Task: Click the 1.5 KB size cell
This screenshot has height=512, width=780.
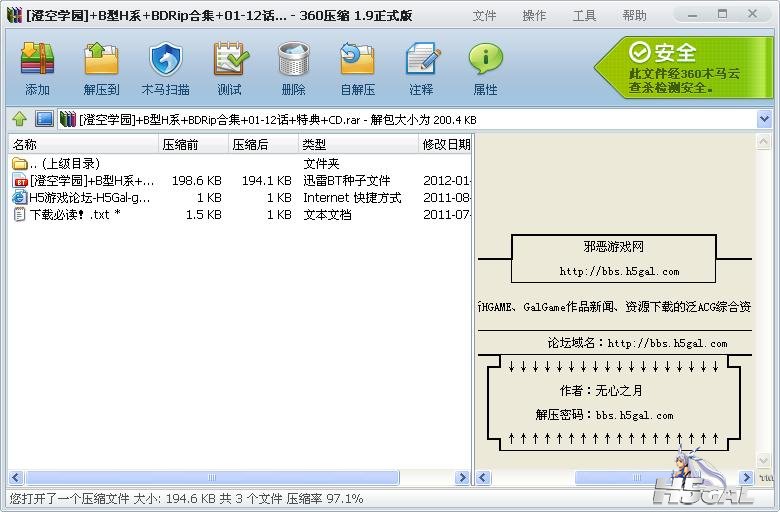Action: point(203,214)
